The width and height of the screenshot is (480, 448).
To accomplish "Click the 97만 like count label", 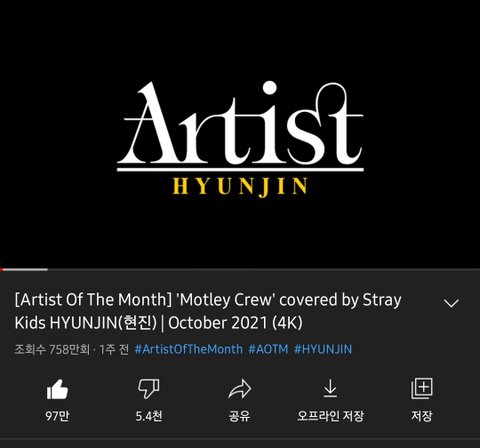I will pos(57,416).
